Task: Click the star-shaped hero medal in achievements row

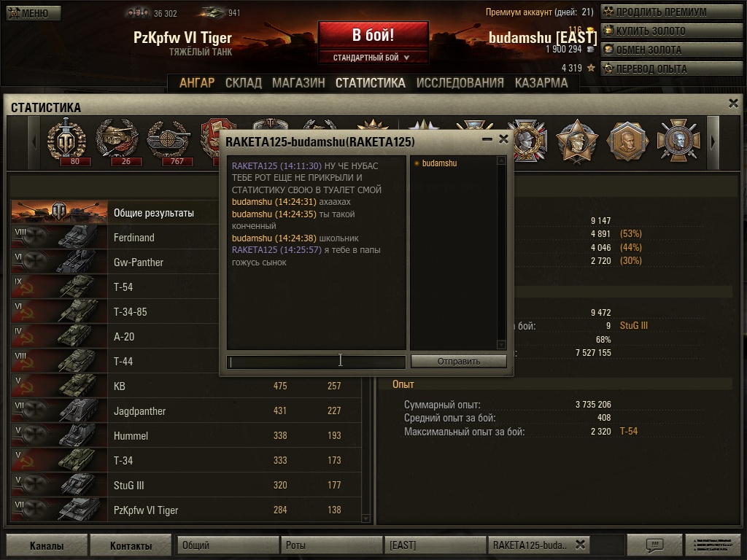Action: pyautogui.click(x=577, y=141)
